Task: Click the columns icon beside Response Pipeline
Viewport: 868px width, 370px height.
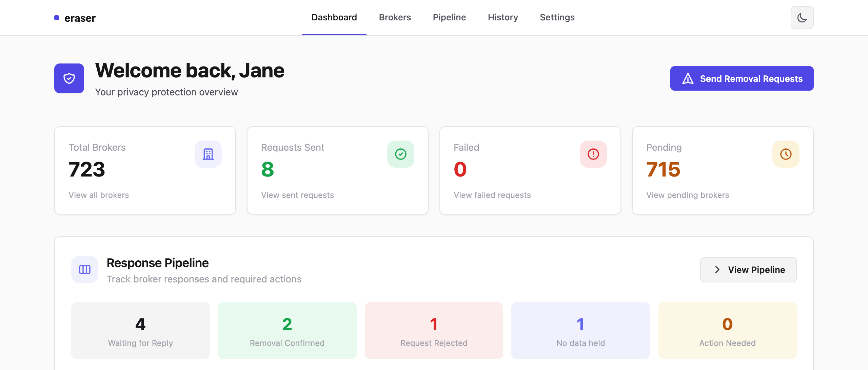Action: click(85, 270)
